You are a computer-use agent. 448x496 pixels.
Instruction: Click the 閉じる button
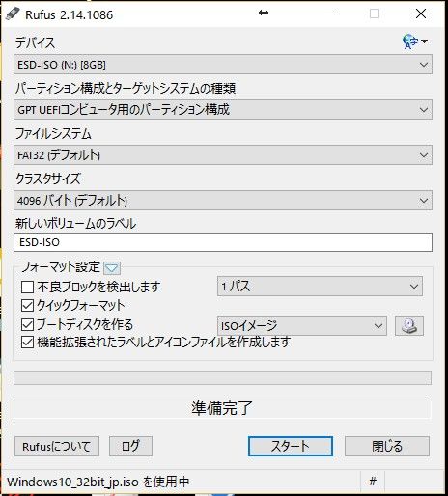pos(387,446)
